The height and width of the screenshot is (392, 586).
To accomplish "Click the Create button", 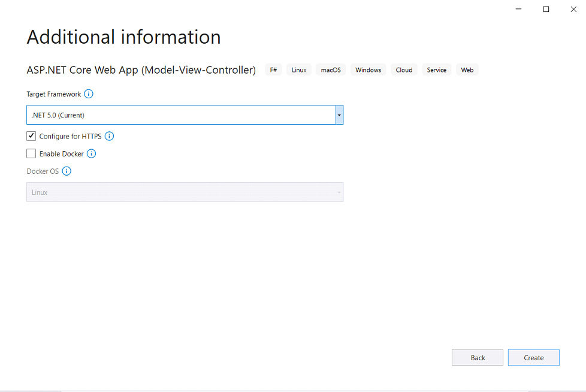I will point(534,358).
